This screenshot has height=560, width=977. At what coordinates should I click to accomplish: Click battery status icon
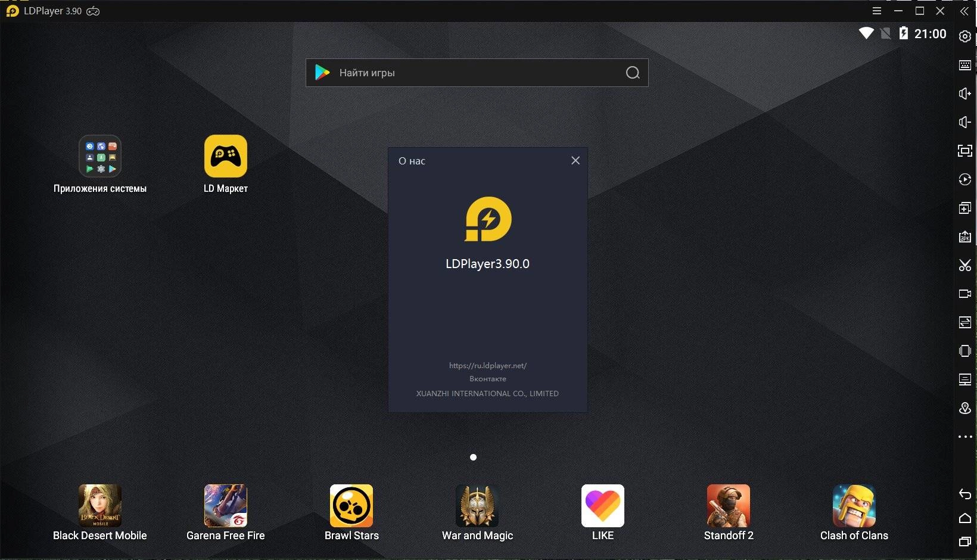(904, 33)
